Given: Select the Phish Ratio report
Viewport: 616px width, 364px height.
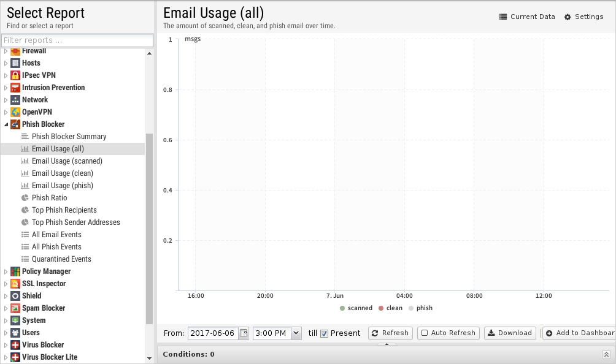Looking at the screenshot, I should pyautogui.click(x=49, y=198).
